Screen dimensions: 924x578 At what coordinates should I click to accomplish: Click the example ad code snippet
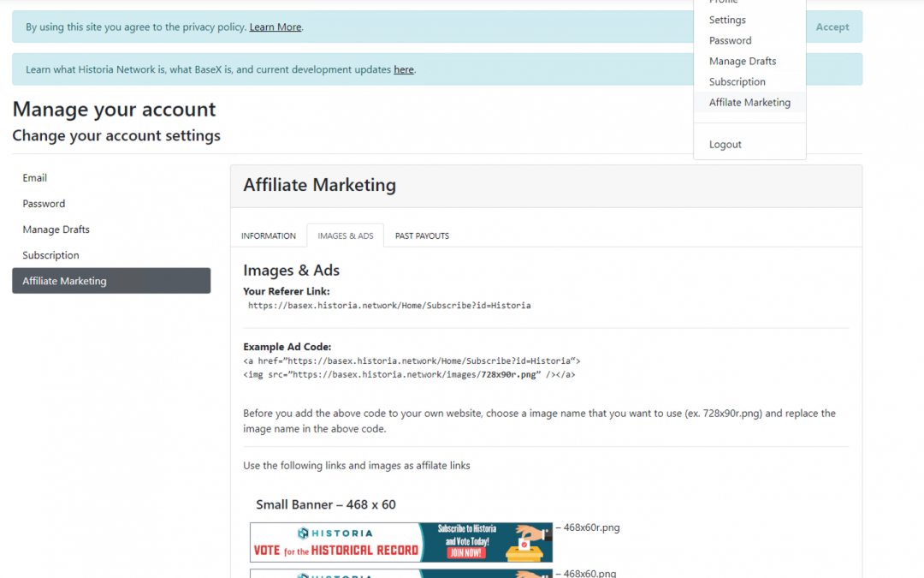coord(412,368)
